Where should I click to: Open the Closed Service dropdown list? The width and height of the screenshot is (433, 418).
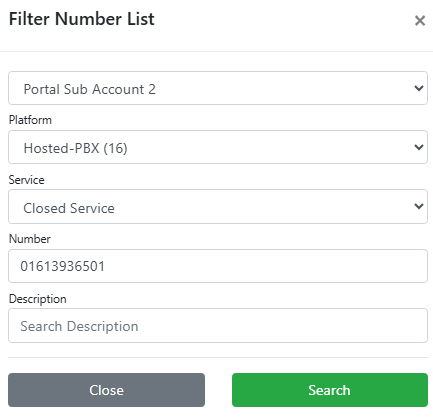218,207
